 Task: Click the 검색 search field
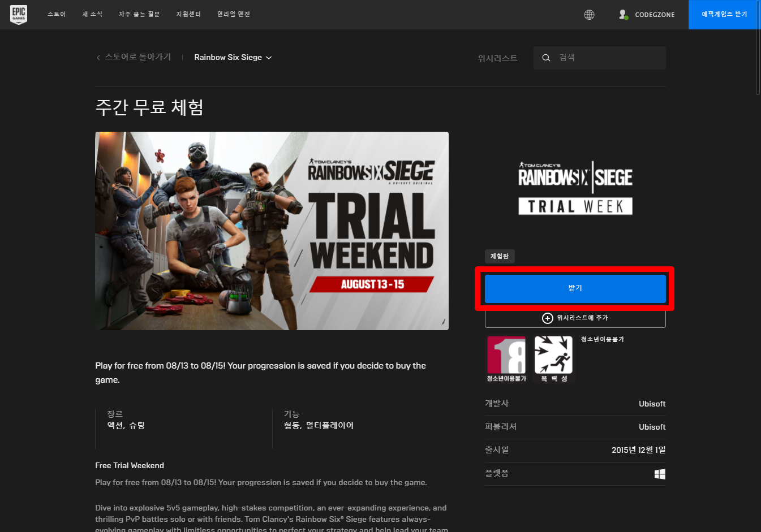[x=600, y=58]
